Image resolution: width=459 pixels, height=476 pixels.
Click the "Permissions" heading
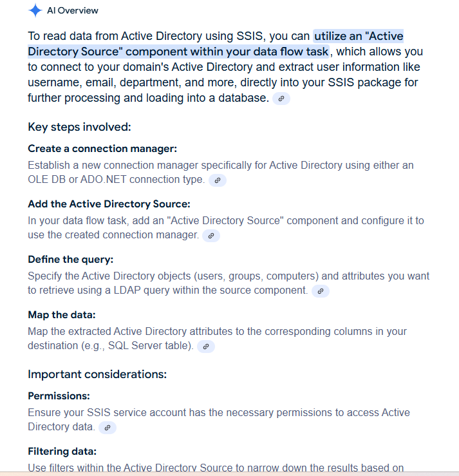[59, 396]
